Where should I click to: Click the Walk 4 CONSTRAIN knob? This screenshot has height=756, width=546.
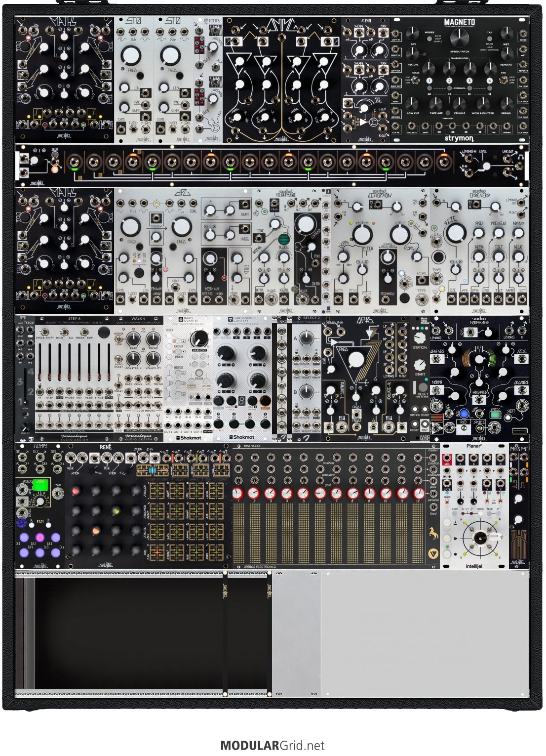(x=134, y=359)
